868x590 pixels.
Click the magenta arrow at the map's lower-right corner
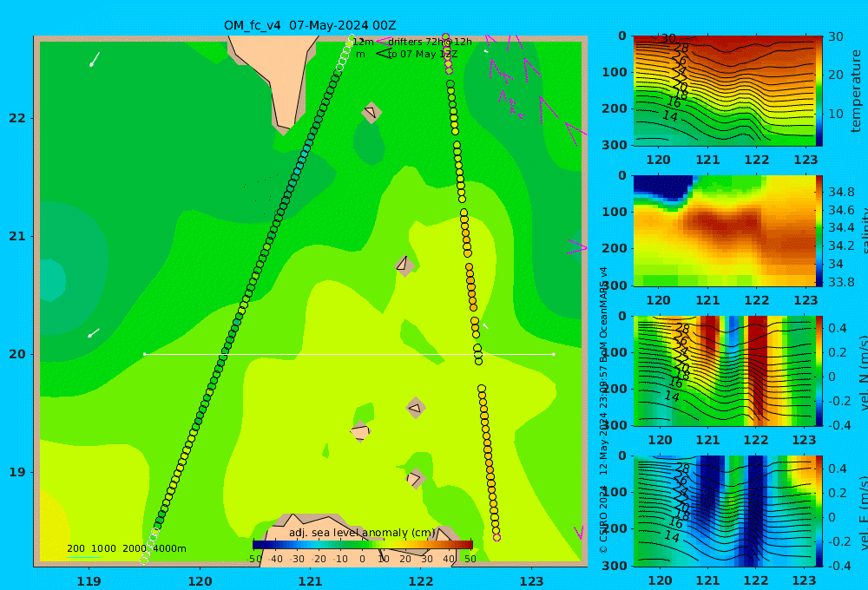pyautogui.click(x=579, y=533)
